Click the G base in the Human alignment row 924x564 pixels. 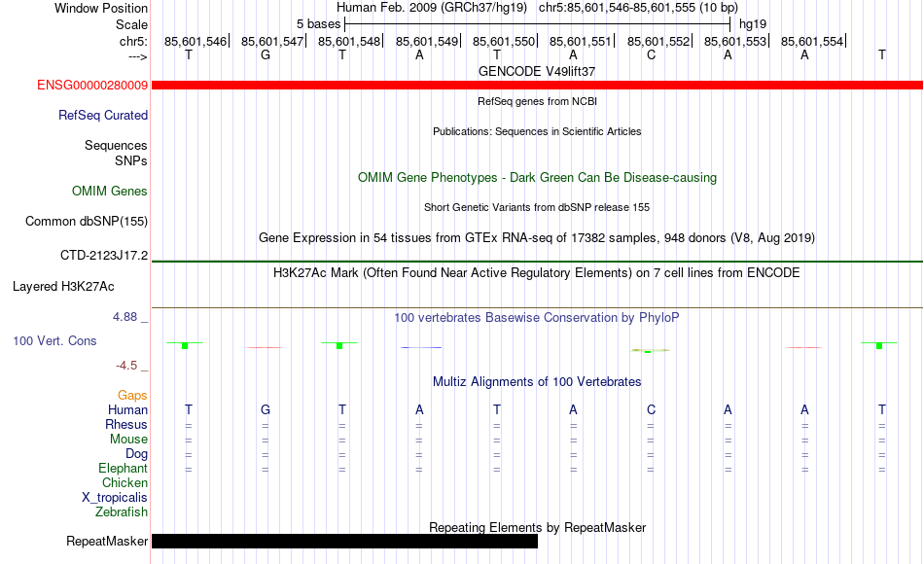[266, 410]
